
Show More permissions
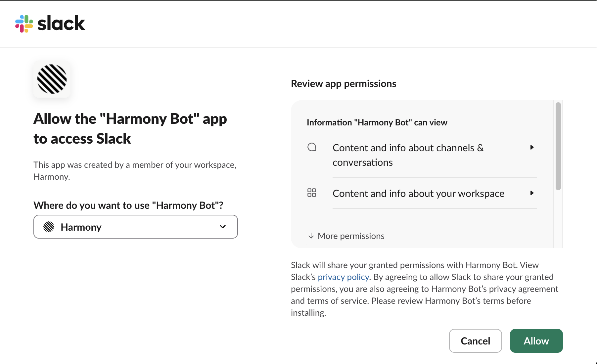346,236
